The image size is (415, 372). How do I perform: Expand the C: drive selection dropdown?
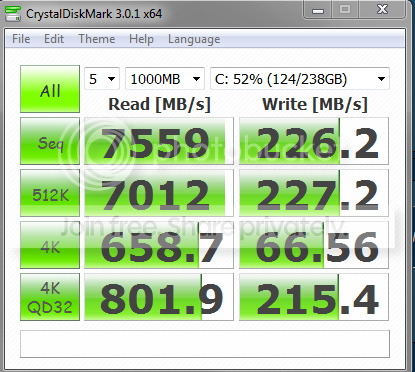[300, 79]
